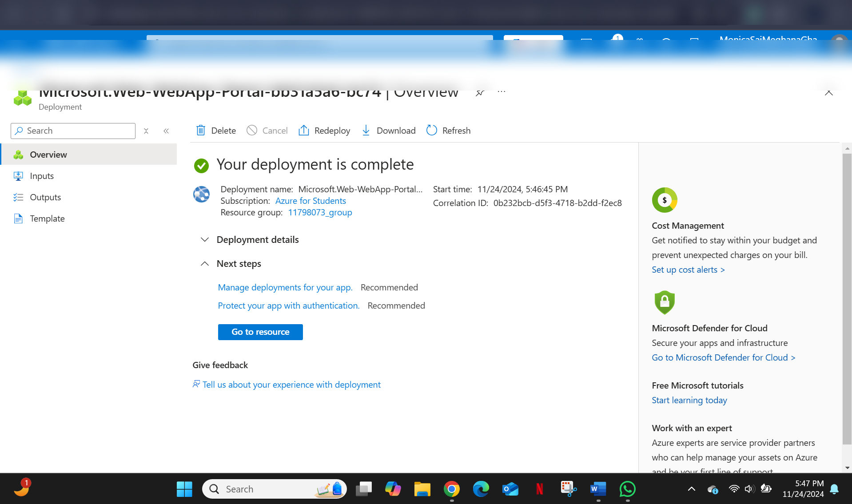
Task: Open the taskbar clock showing 5:47 PM
Action: tap(803, 488)
